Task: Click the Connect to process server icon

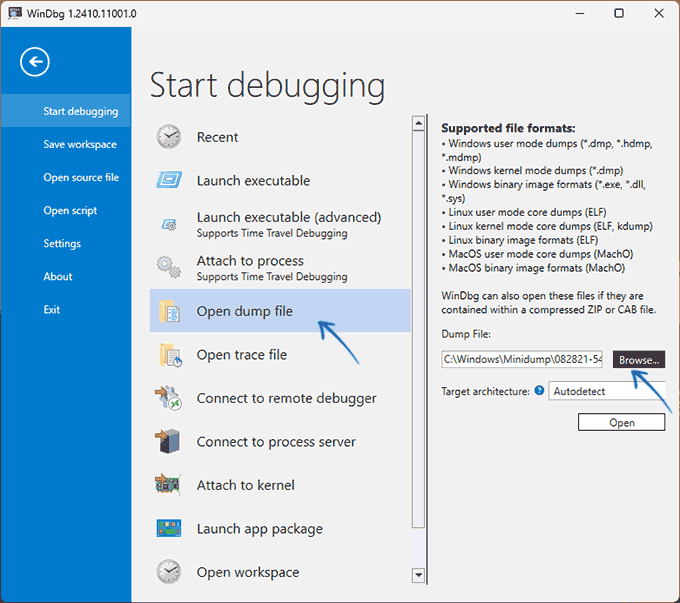Action: (168, 441)
